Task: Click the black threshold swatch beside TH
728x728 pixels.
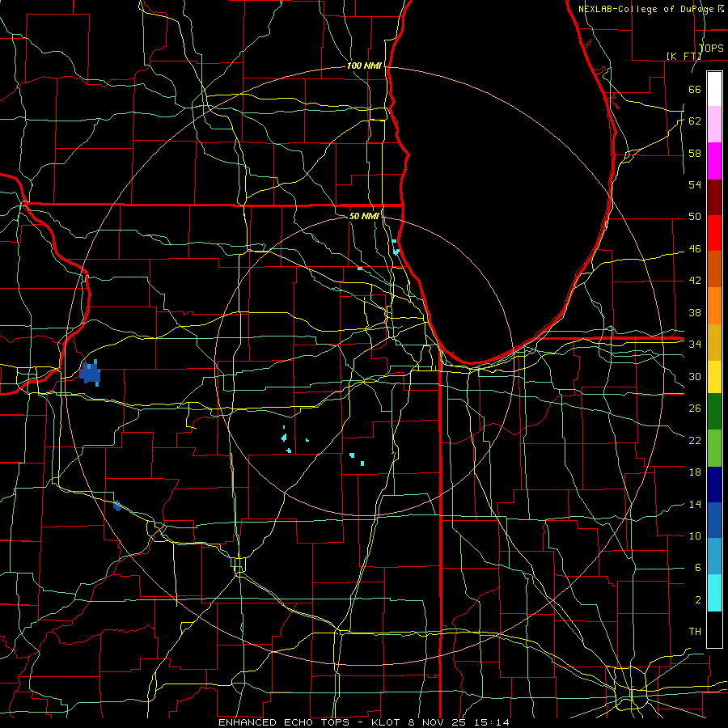Action: 714,629
